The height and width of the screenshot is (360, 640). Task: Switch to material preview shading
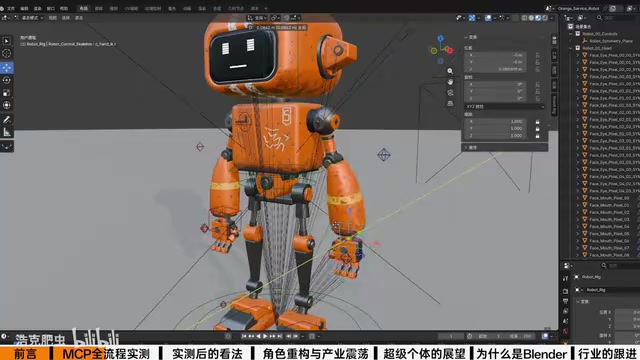click(538, 18)
